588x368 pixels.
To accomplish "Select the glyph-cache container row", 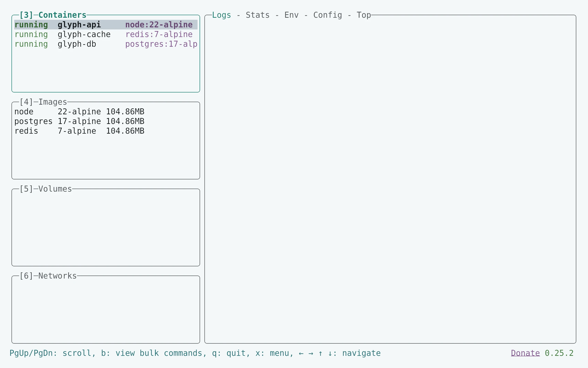I will (x=106, y=34).
